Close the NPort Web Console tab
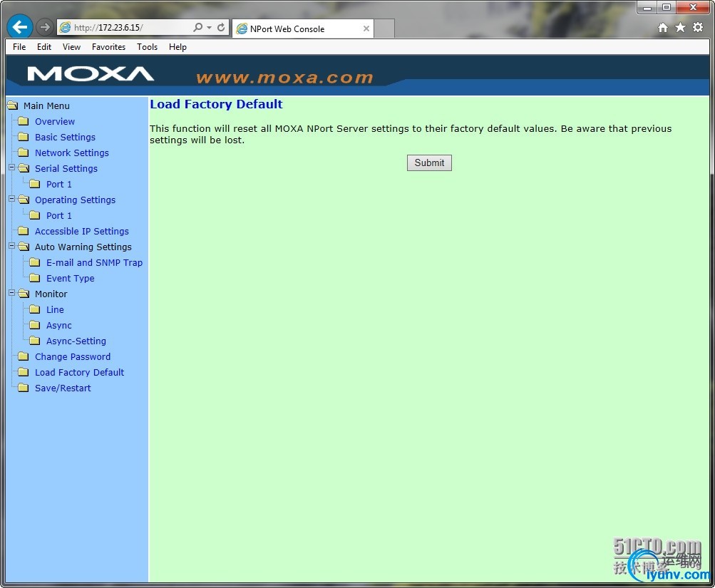 (x=366, y=29)
